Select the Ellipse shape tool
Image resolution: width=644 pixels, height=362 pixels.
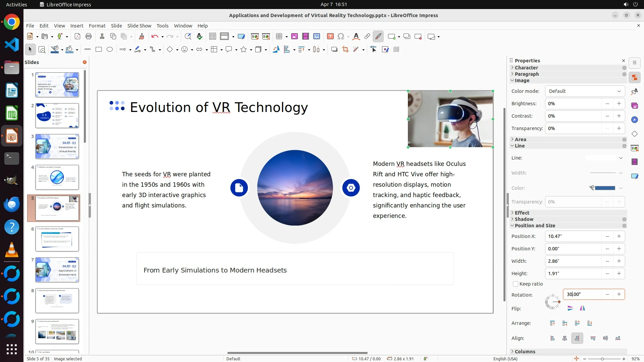tap(110, 50)
